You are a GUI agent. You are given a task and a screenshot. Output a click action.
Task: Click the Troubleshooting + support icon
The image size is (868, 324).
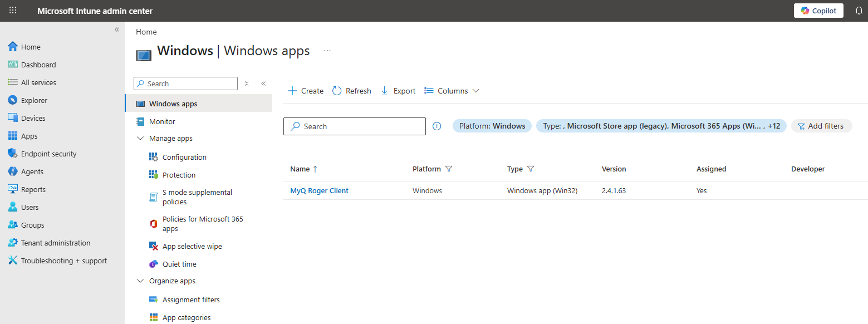point(12,261)
